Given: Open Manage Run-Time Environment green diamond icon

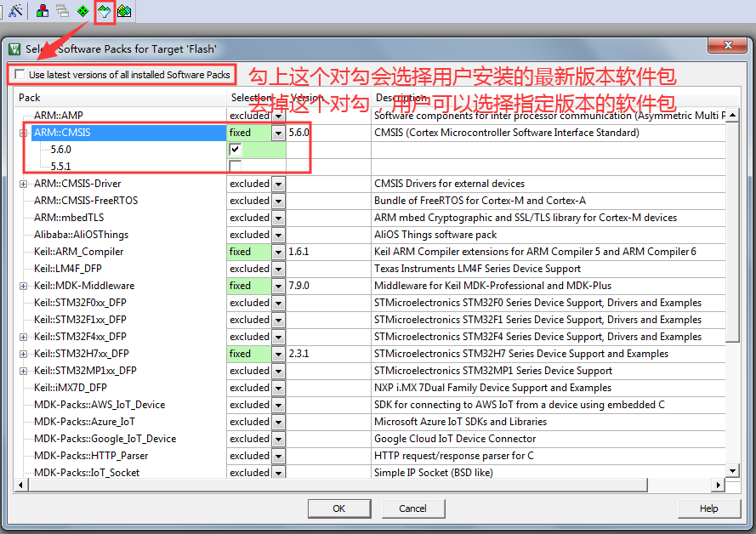Looking at the screenshot, I should click(x=83, y=10).
